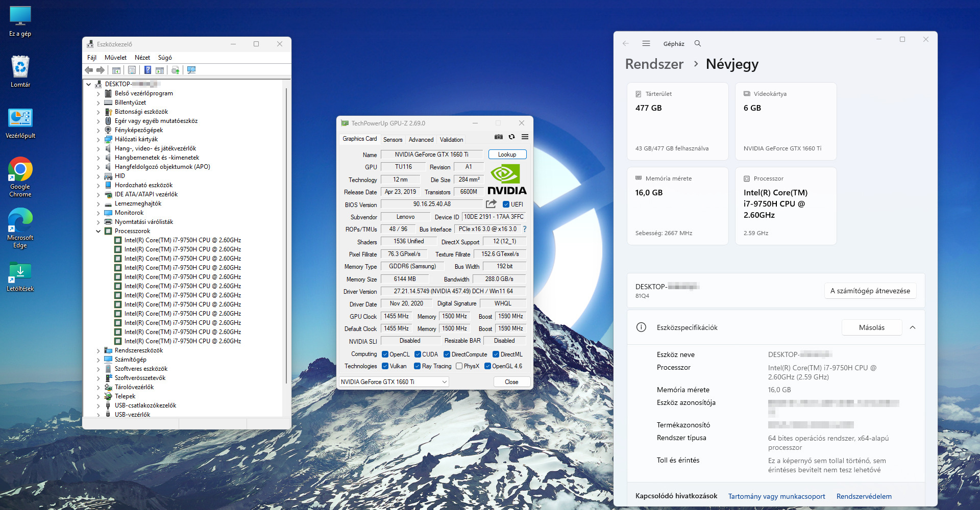
Task: Launch Microsoft Edge from the desktop
Action: [20, 228]
